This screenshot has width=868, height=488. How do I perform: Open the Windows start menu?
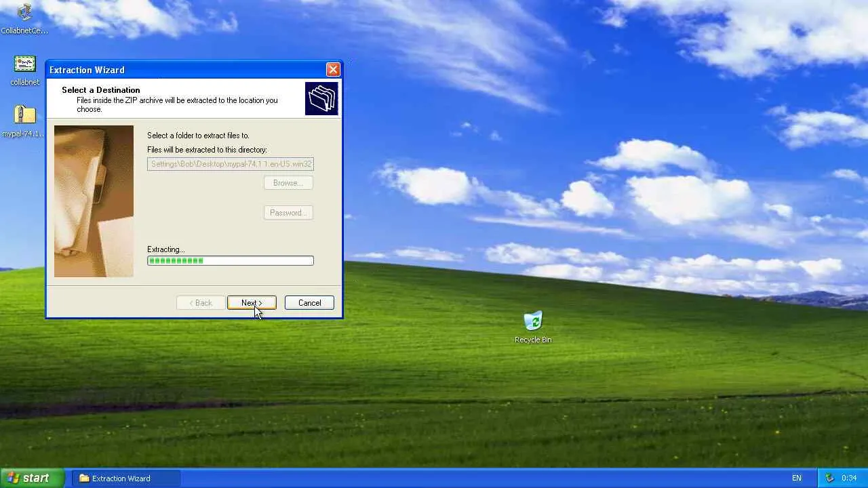pyautogui.click(x=33, y=478)
